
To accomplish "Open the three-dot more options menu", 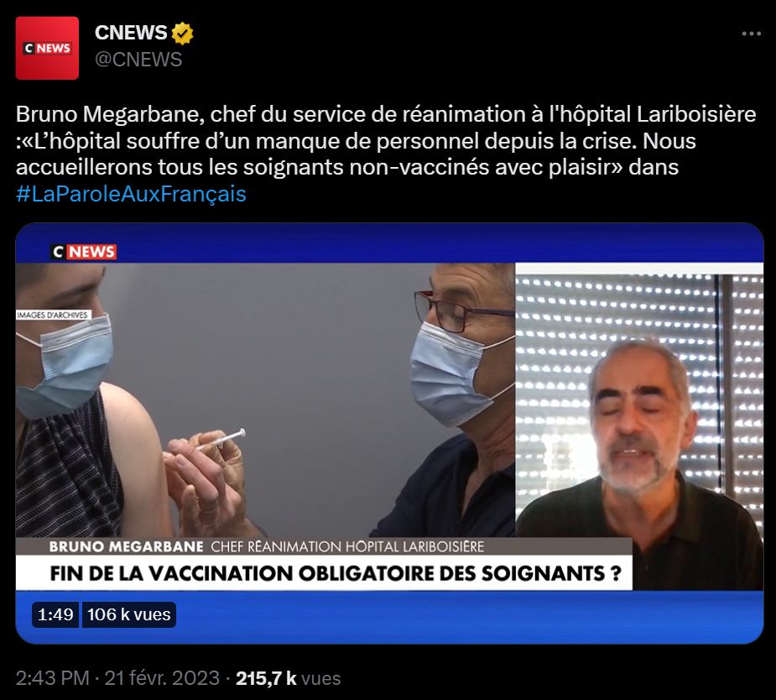I will click(752, 34).
